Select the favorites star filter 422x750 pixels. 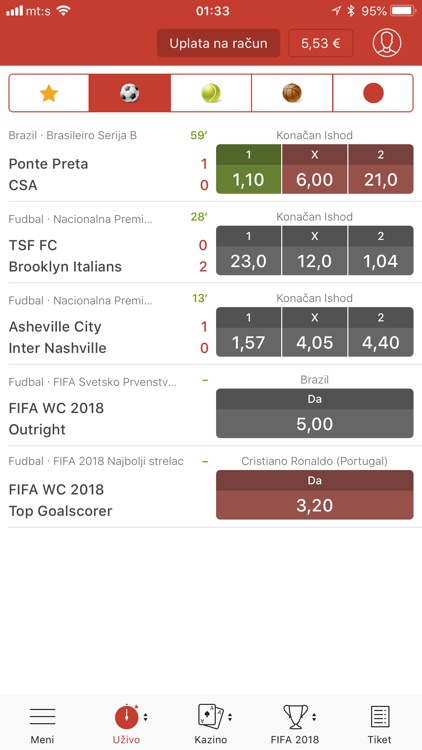pyautogui.click(x=49, y=93)
